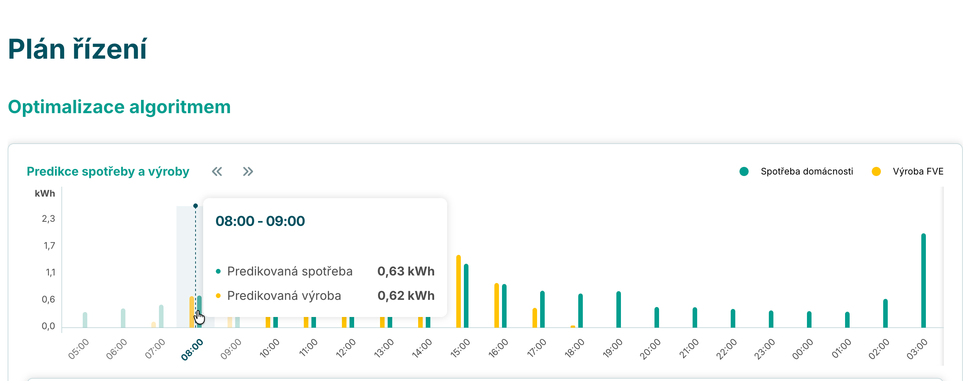980x381 pixels.
Task: Click the Predikce spotřeby a výroby heading
Action: tap(108, 171)
